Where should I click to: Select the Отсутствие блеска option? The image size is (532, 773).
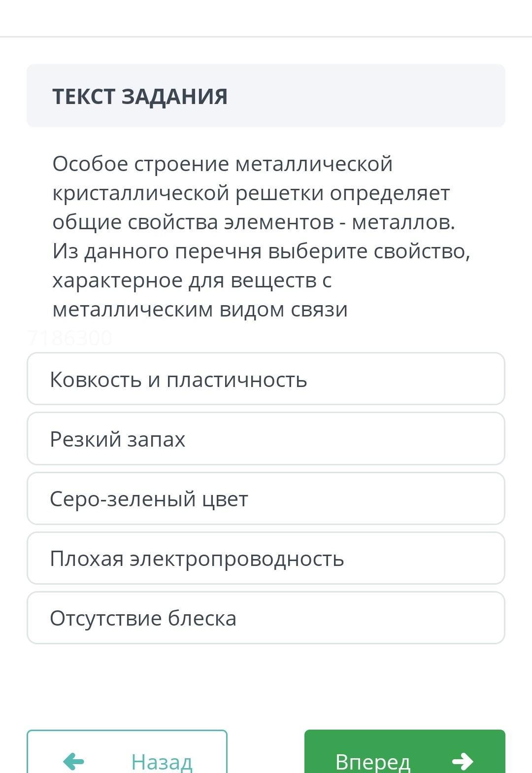point(266,618)
